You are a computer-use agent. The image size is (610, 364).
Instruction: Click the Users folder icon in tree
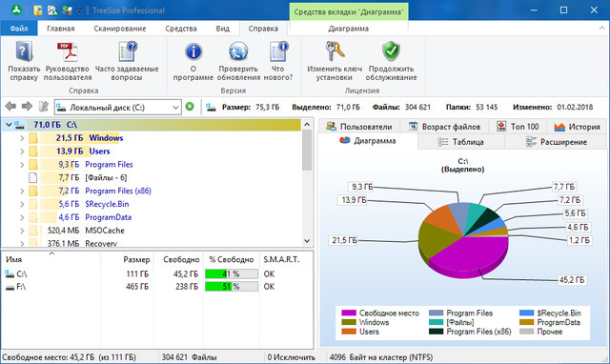[33, 152]
